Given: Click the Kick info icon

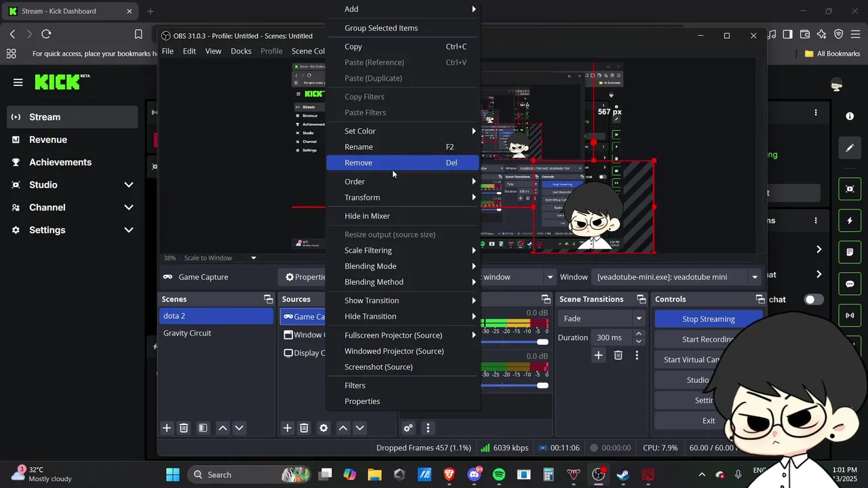Looking at the screenshot, I should 850,117.
